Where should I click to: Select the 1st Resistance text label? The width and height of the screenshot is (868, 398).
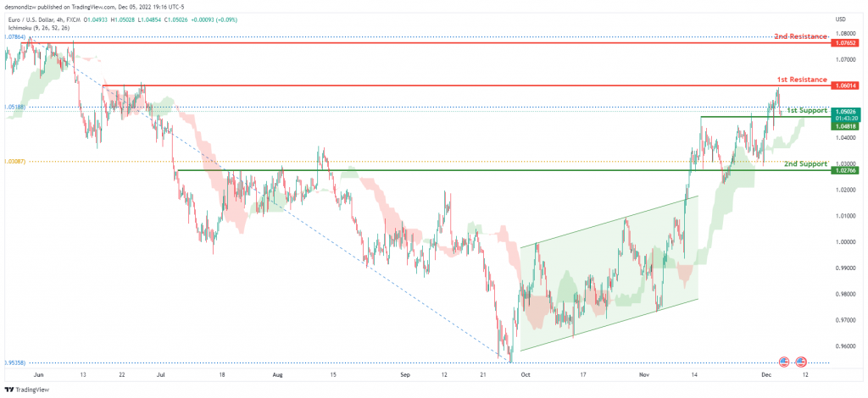click(801, 80)
